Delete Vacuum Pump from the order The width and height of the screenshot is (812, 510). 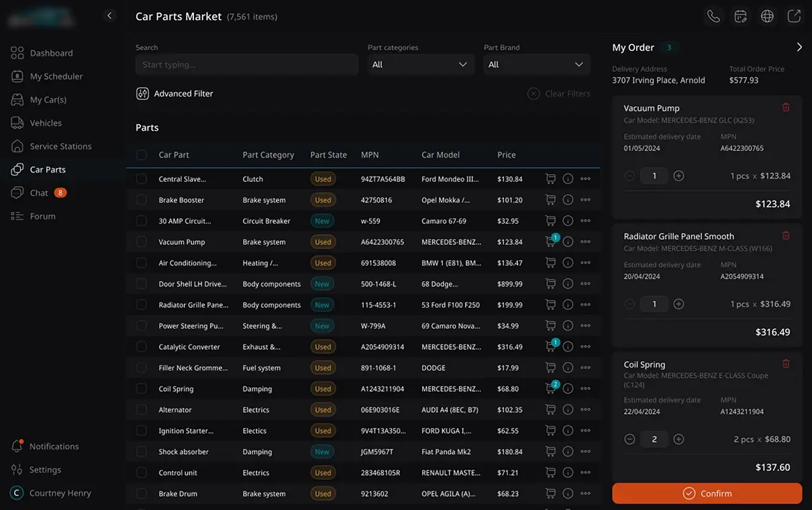point(786,107)
